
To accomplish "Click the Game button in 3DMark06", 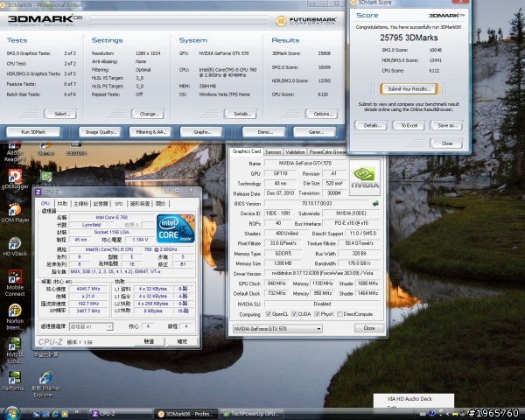I will coord(315,132).
